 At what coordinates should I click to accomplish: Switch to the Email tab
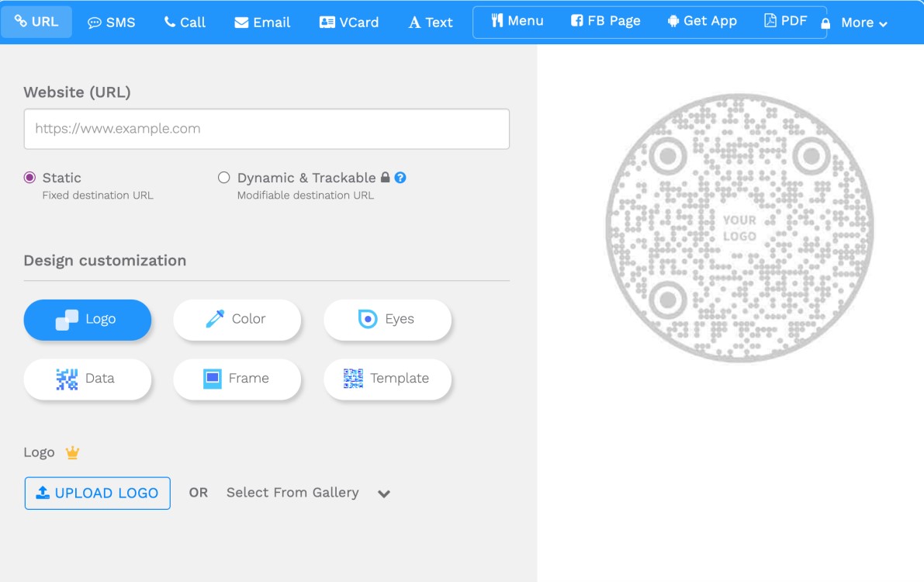262,23
